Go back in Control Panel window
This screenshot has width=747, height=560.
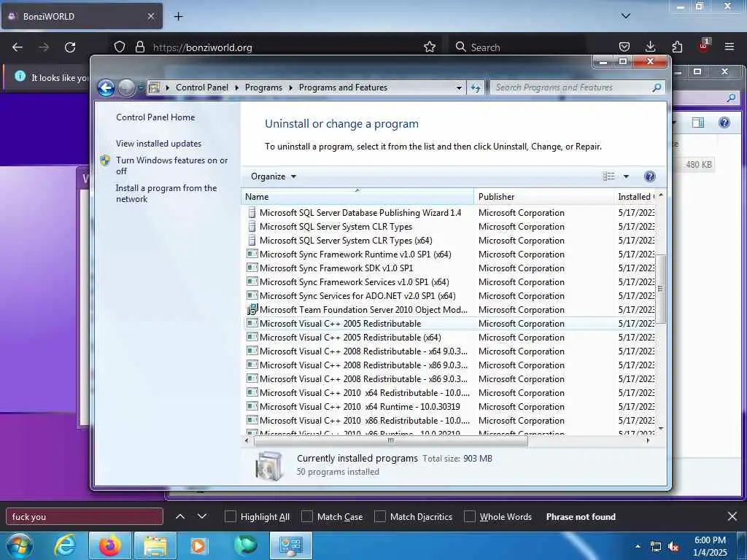(106, 87)
